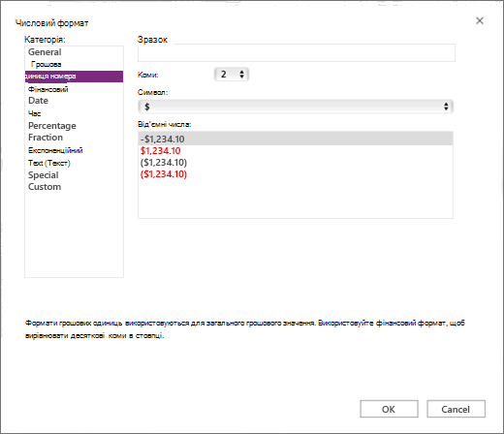The width and height of the screenshot is (504, 434).
Task: Close the Числовий формат dialog
Action: click(480, 21)
